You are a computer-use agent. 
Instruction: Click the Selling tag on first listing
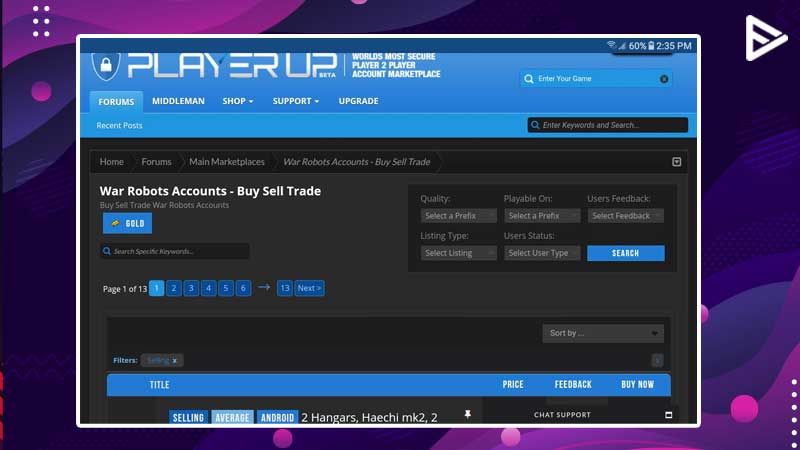click(188, 417)
